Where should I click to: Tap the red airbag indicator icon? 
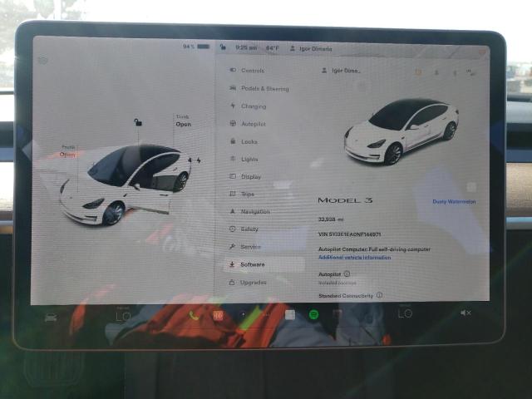[482, 52]
